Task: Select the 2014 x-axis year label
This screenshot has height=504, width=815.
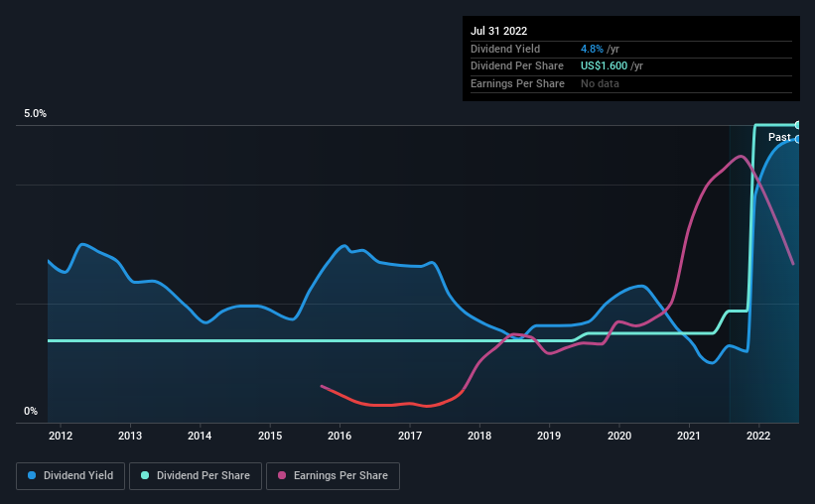Action: pyautogui.click(x=200, y=436)
